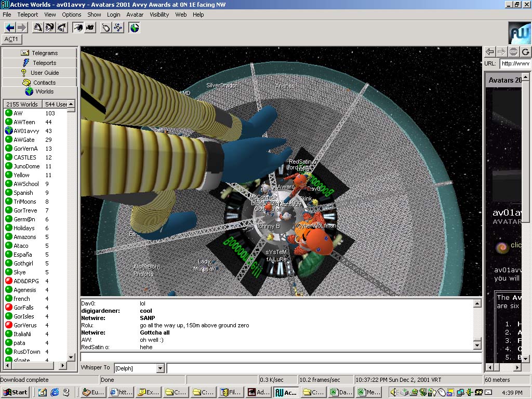Click the look down face icon

(61, 28)
